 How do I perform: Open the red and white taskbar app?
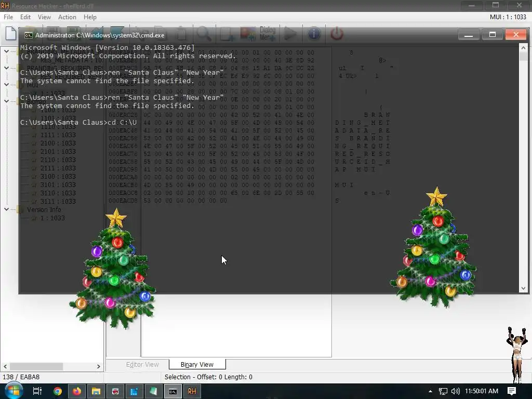tap(115, 391)
